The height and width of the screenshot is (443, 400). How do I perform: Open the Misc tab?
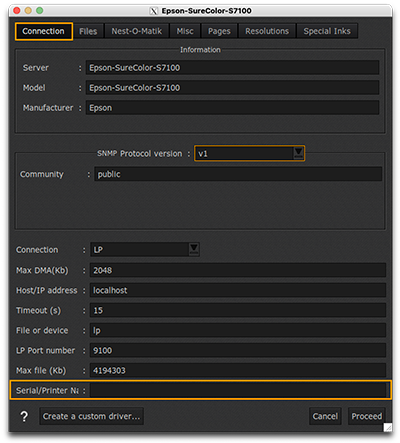(x=185, y=31)
